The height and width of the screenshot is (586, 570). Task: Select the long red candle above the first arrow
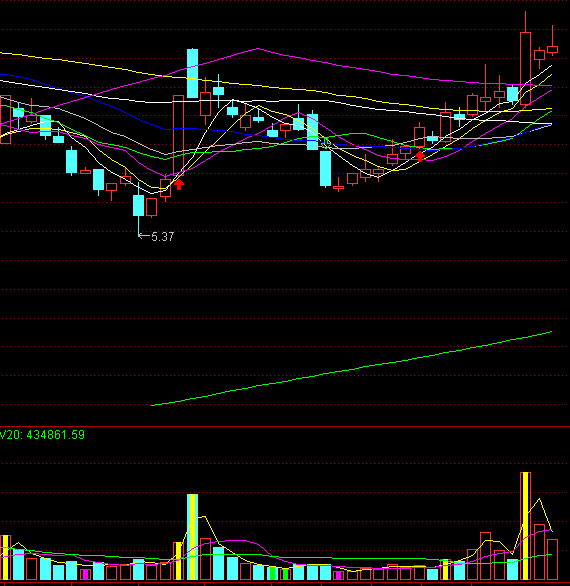179,134
